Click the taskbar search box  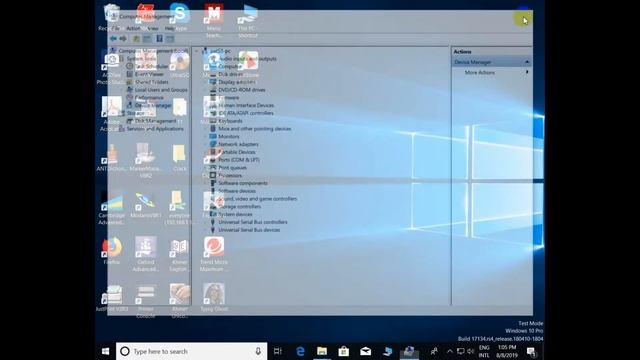pos(191,351)
